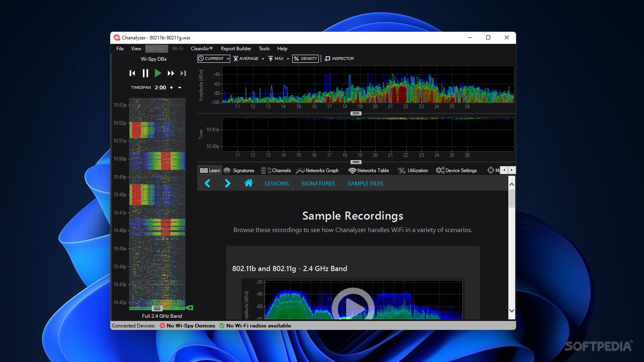Play the 802.11b and 802.11g sample video
This screenshot has height=362, width=644.
353,306
